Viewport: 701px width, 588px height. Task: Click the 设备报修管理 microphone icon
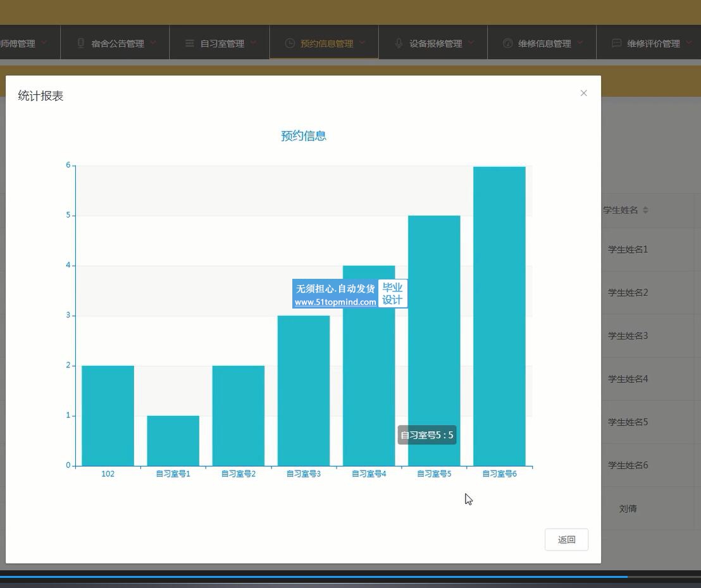pyautogui.click(x=399, y=43)
